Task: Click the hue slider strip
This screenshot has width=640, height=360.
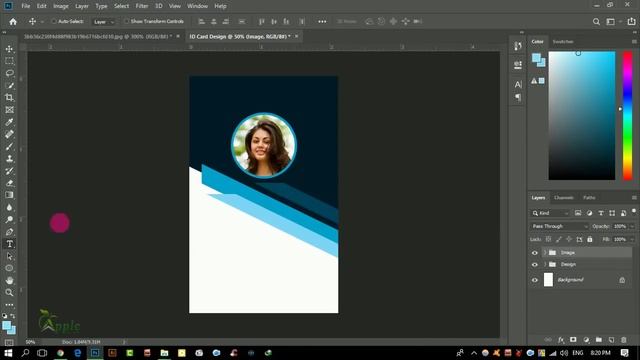Action: pos(627,116)
